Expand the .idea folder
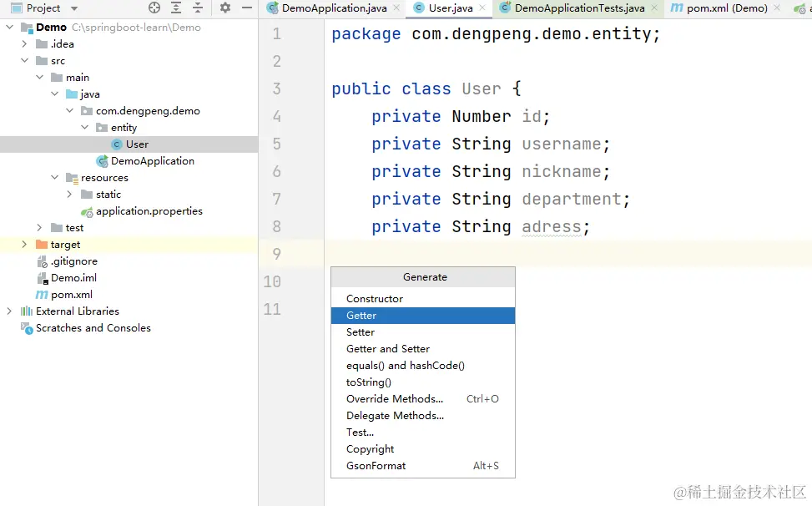Image resolution: width=812 pixels, height=506 pixels. (24, 44)
